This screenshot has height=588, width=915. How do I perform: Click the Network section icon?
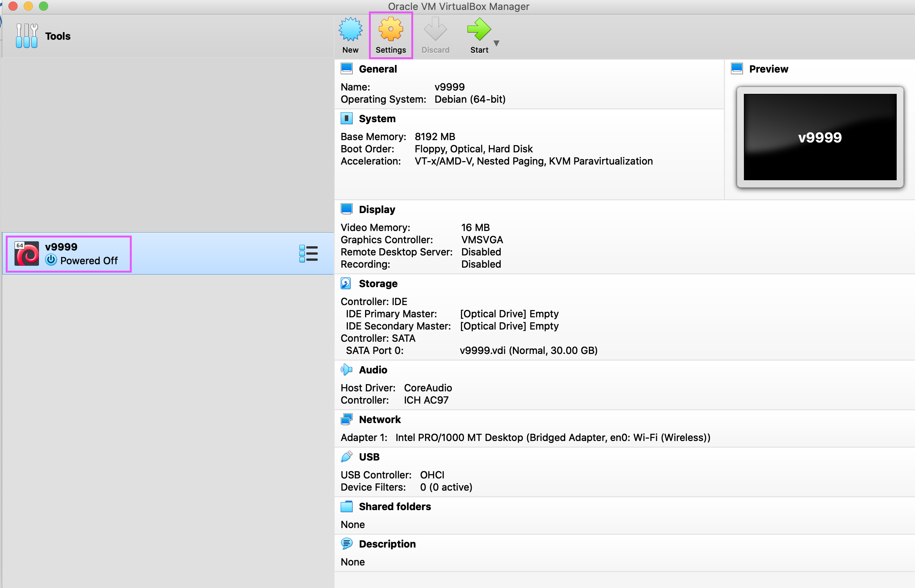[x=346, y=419]
